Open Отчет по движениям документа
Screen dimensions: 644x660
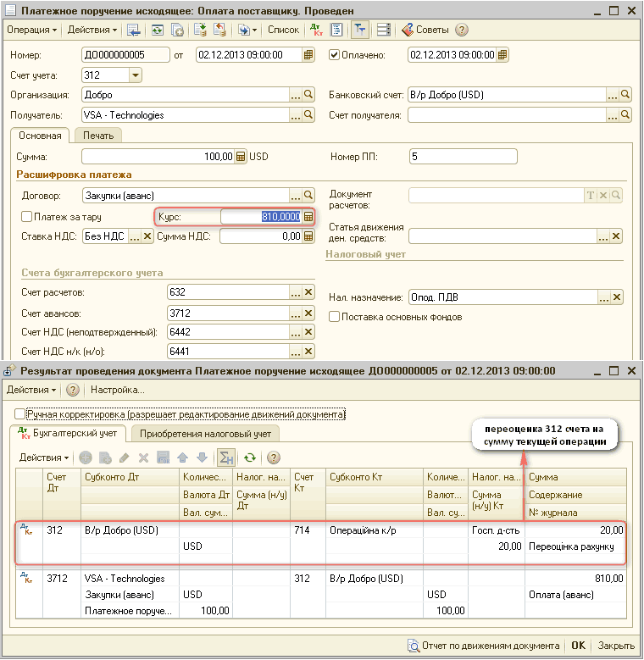pos(484,646)
